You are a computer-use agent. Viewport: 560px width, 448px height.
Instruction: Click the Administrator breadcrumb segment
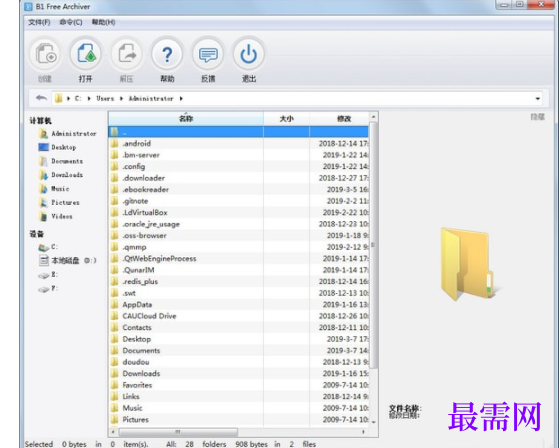pyautogui.click(x=151, y=99)
